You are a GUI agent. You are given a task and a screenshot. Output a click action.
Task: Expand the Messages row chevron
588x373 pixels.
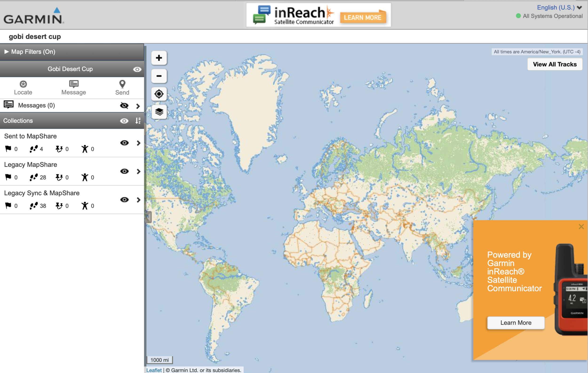coord(138,106)
